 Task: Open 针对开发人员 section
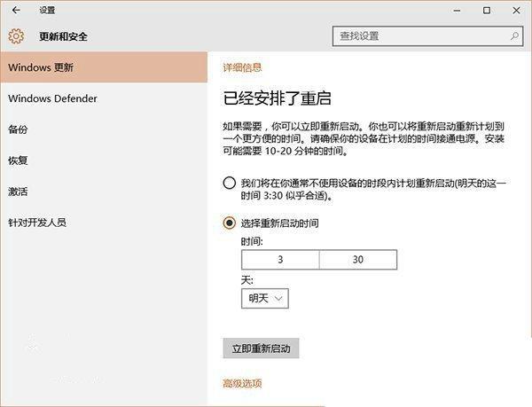pyautogui.click(x=104, y=223)
